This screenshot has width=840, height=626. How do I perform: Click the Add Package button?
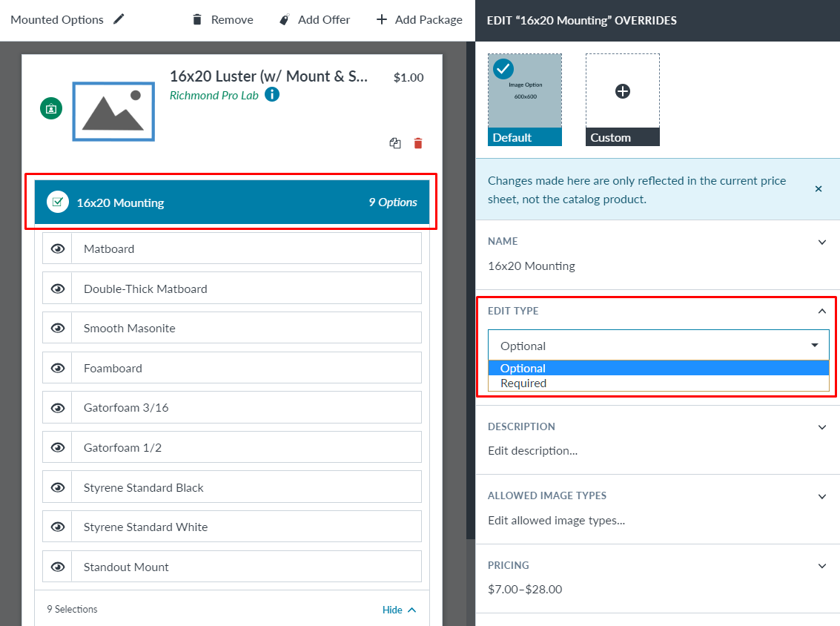coord(419,20)
